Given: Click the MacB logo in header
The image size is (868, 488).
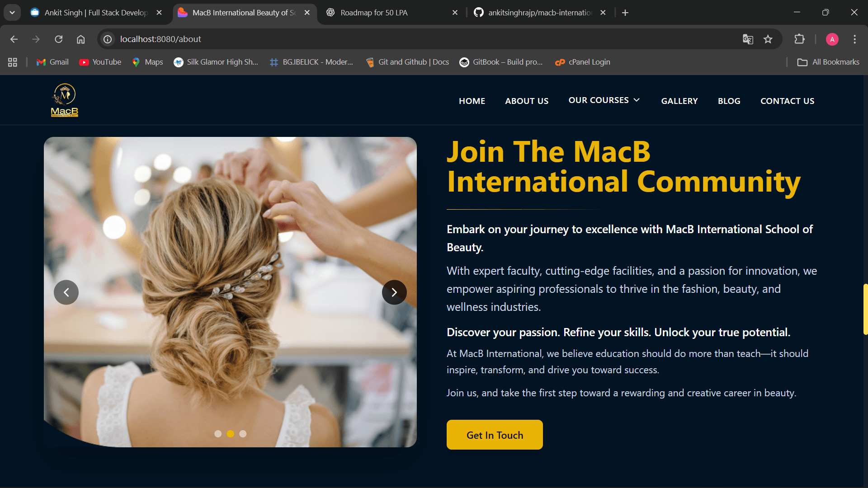Looking at the screenshot, I should [65, 100].
